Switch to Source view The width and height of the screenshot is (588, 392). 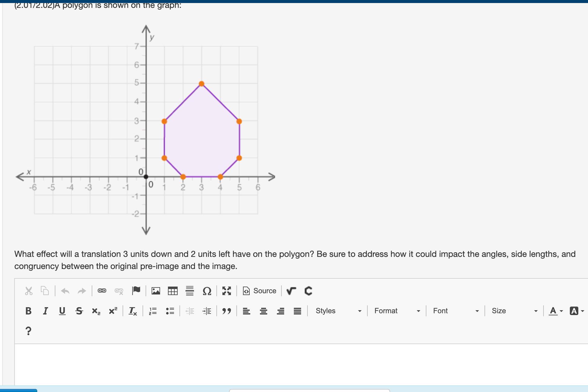point(260,291)
